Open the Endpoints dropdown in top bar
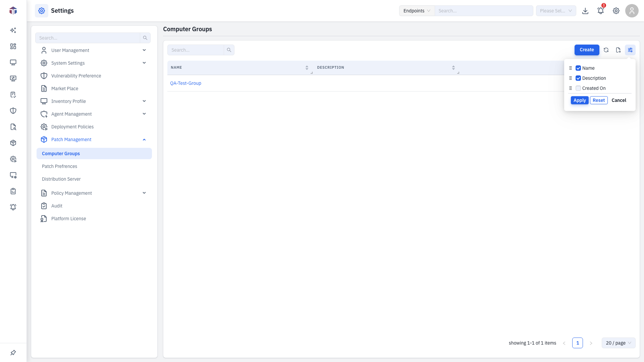This screenshot has width=644, height=362. (x=417, y=11)
